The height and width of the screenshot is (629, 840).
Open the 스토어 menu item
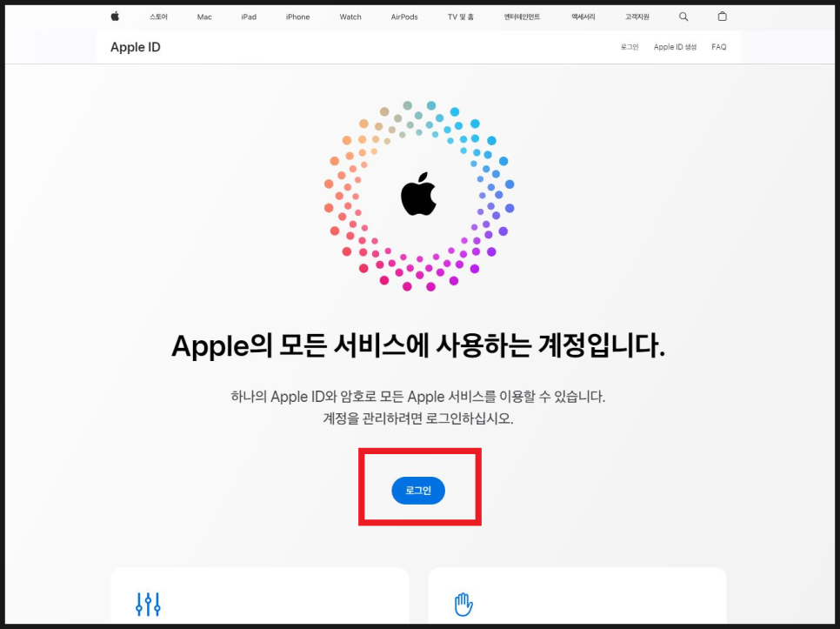coord(158,17)
